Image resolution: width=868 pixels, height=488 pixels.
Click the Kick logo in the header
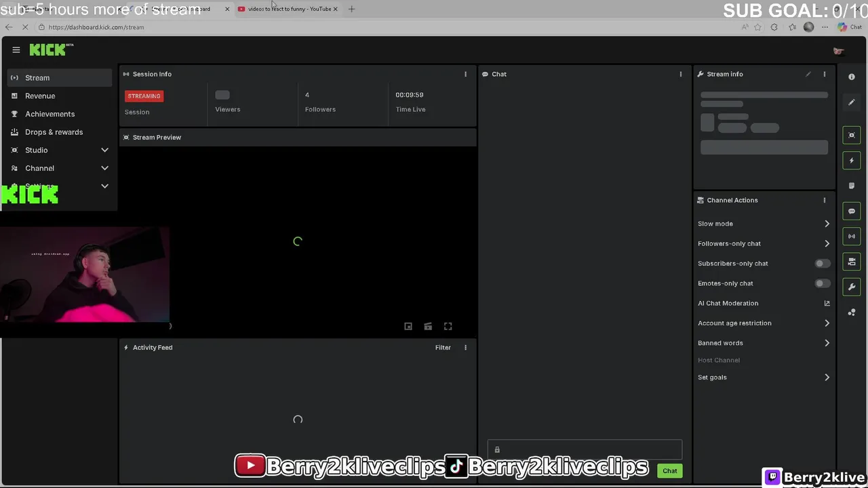tap(51, 49)
